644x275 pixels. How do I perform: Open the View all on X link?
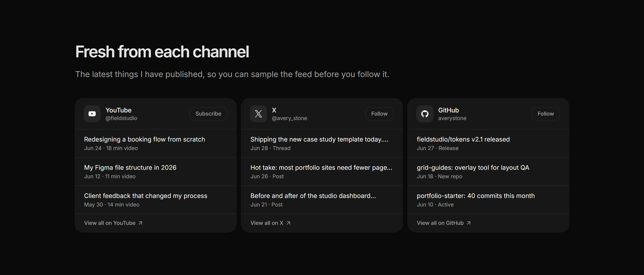(x=271, y=223)
